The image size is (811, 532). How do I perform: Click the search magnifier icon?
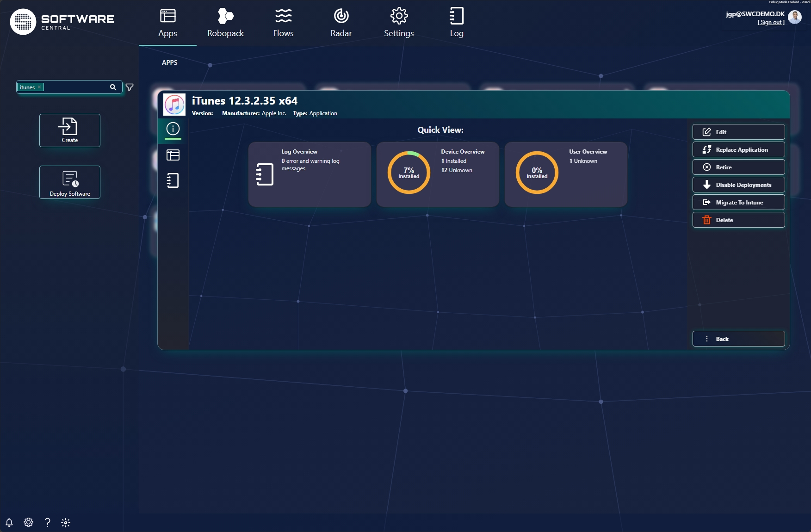(x=113, y=87)
